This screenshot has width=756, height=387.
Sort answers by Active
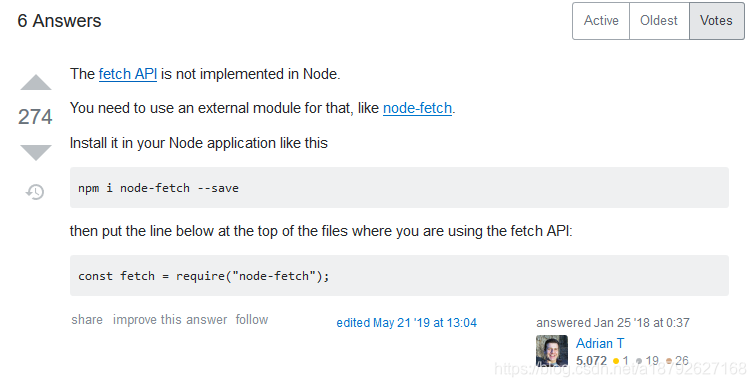point(601,21)
